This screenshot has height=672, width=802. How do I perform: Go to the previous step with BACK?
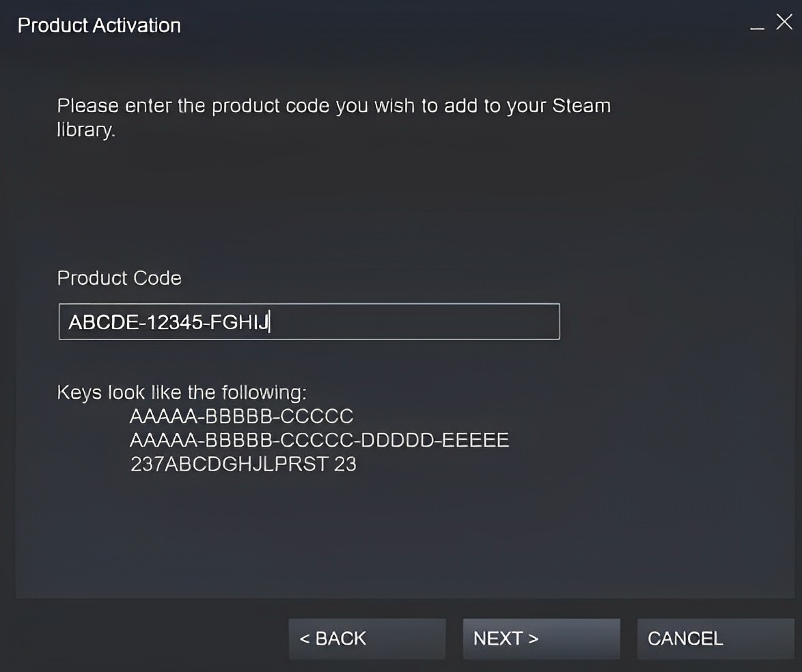tap(368, 639)
